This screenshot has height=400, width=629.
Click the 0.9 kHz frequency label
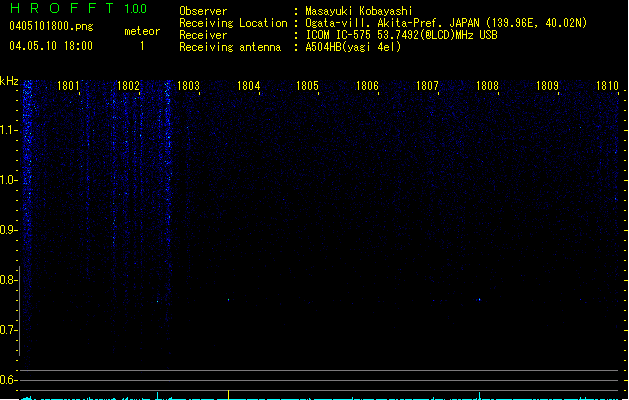[x=8, y=230]
